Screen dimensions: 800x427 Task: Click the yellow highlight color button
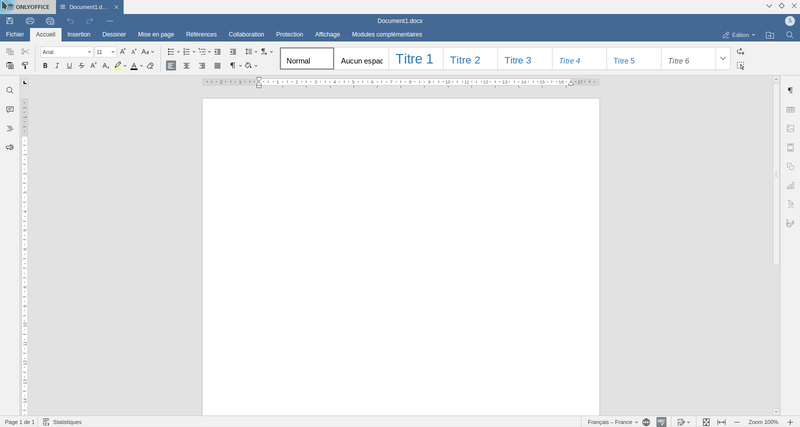click(x=117, y=66)
